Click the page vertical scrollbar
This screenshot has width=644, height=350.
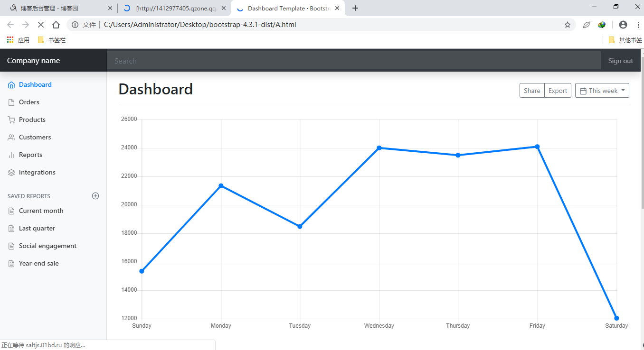tap(642, 133)
